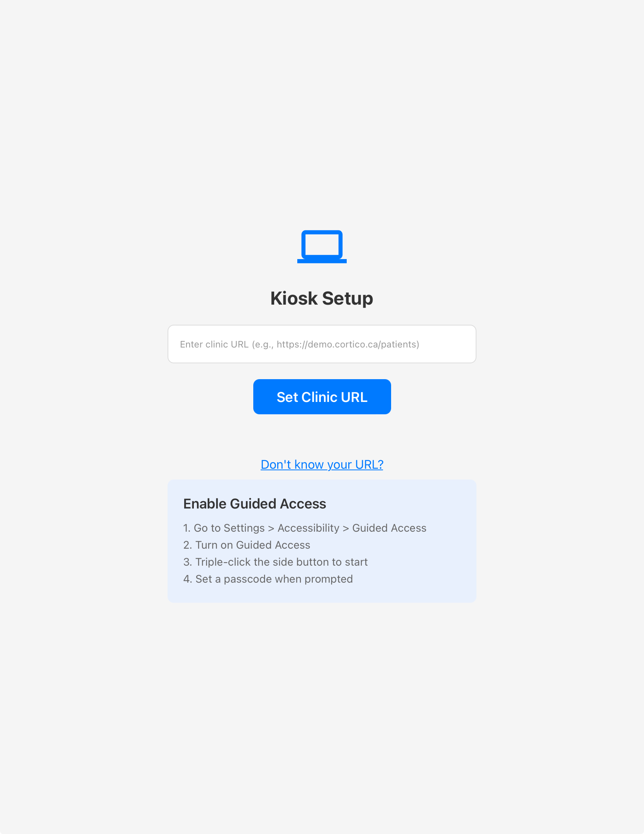Select the Turn on Guided Access step
Screen dimensions: 644x834
(247, 545)
